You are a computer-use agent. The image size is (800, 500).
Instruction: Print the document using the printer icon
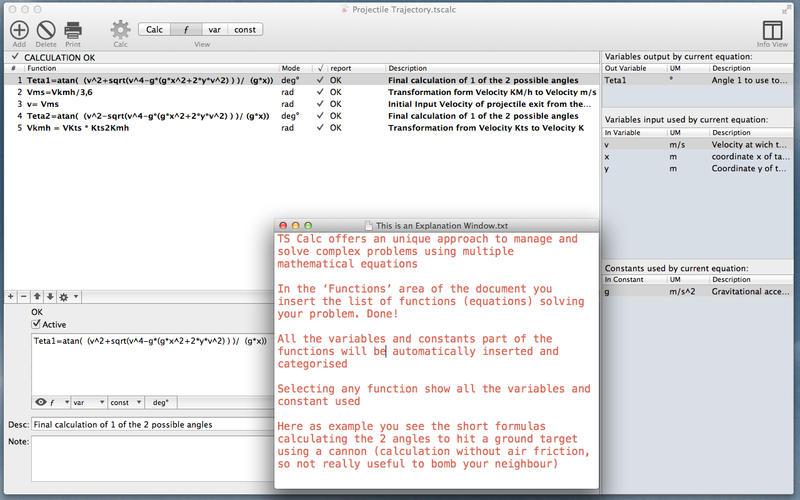73,30
